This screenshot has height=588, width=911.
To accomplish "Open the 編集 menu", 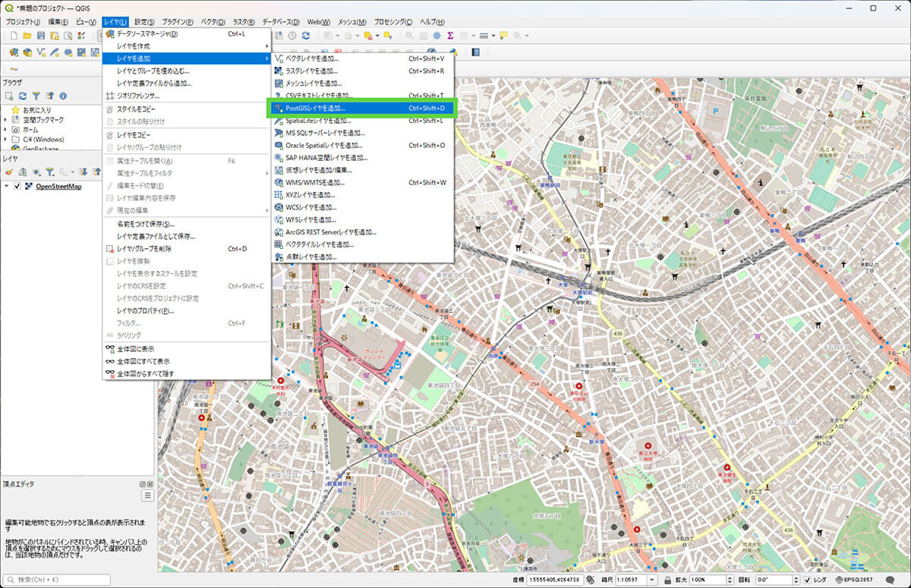I will [59, 22].
